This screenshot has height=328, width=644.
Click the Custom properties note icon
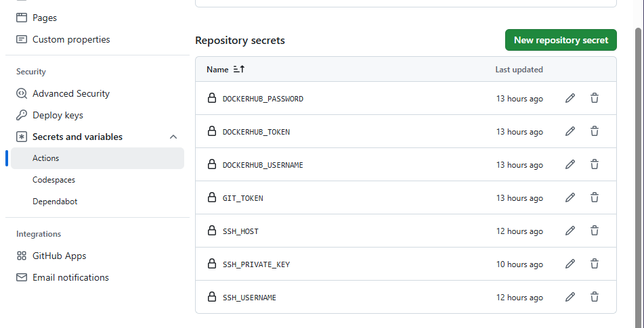22,39
